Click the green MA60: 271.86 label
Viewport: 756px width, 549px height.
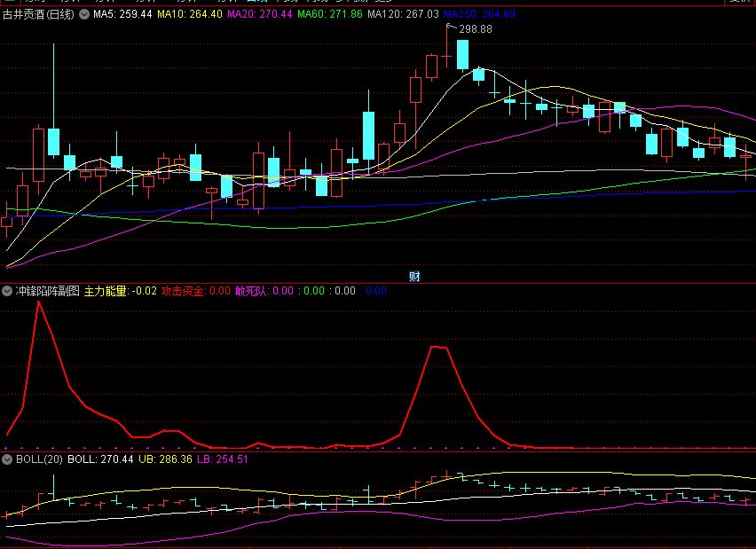(x=330, y=14)
